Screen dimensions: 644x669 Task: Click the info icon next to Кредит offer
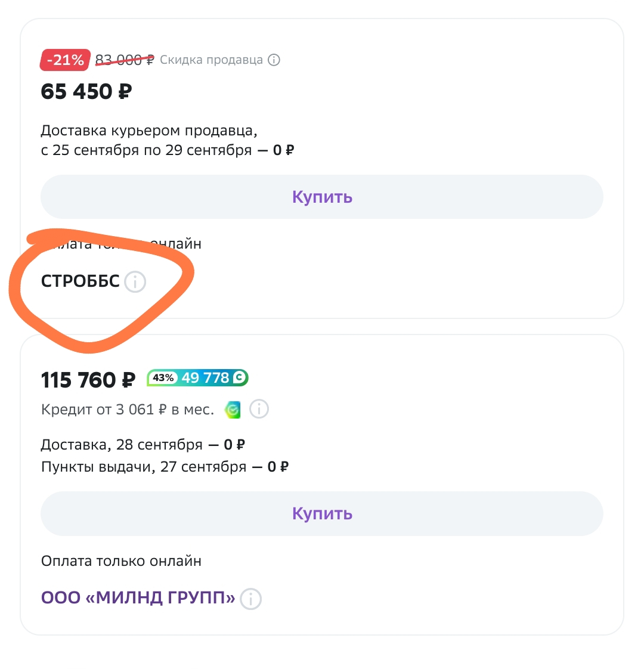click(259, 409)
